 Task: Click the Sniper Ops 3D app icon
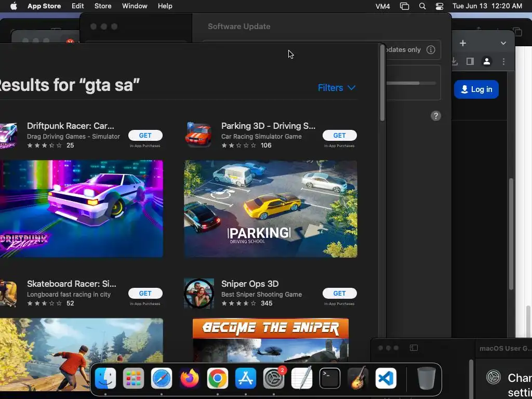click(x=199, y=293)
